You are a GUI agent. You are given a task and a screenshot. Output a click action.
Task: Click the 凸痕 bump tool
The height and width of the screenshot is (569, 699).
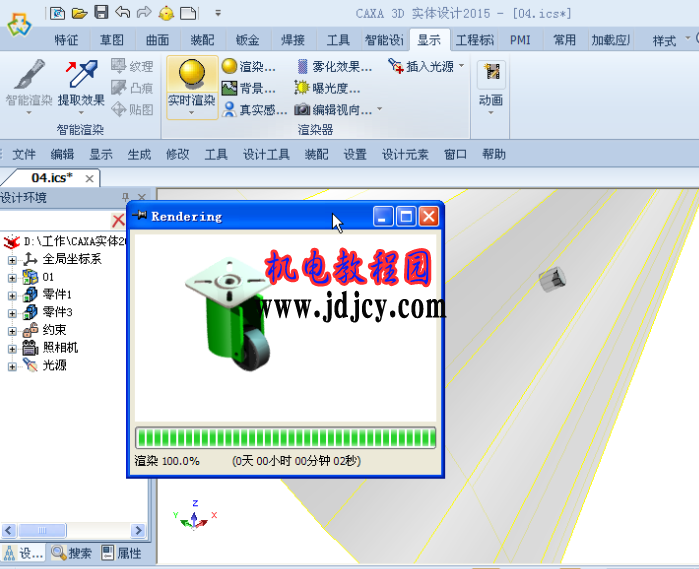[x=132, y=88]
